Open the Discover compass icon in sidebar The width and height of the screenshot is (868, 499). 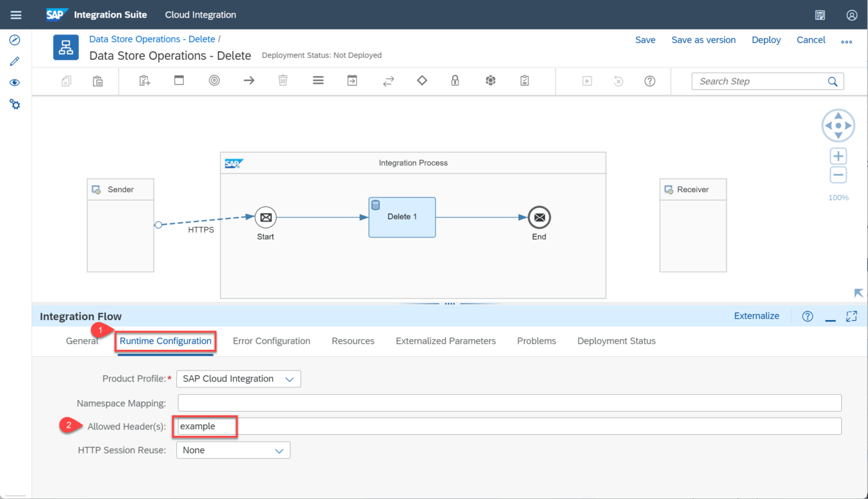(x=15, y=40)
